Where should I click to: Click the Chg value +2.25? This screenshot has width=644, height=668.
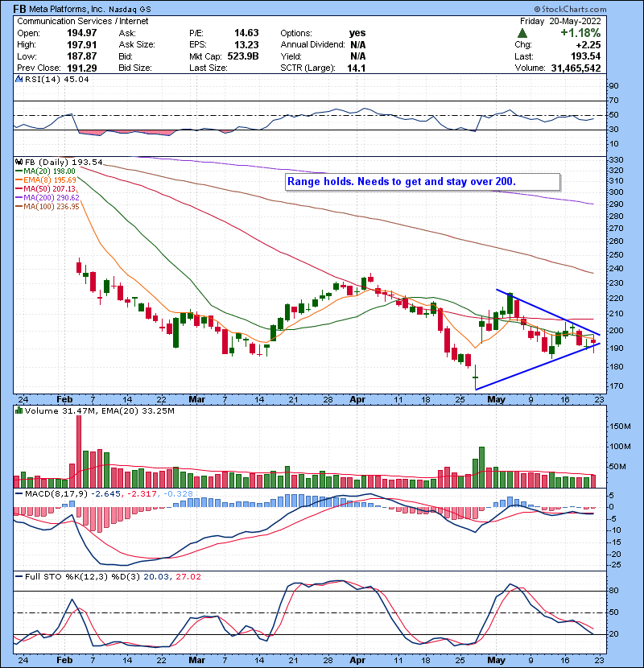[588, 45]
